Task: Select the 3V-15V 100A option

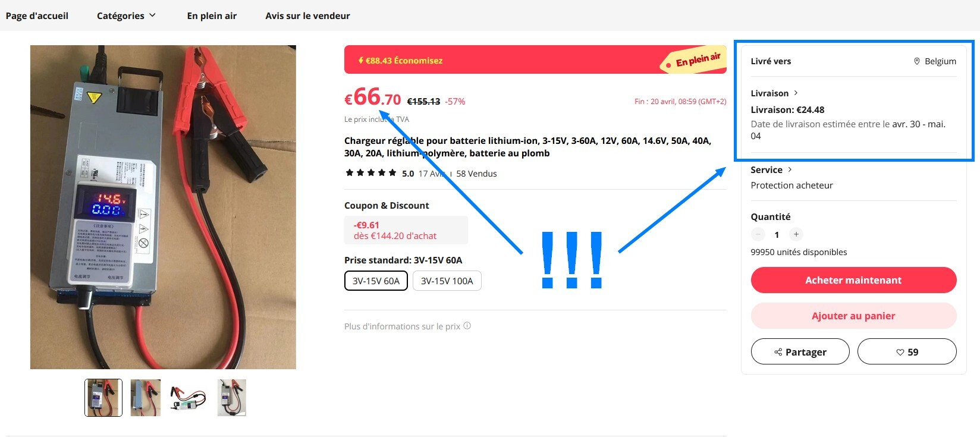Action: coord(447,281)
